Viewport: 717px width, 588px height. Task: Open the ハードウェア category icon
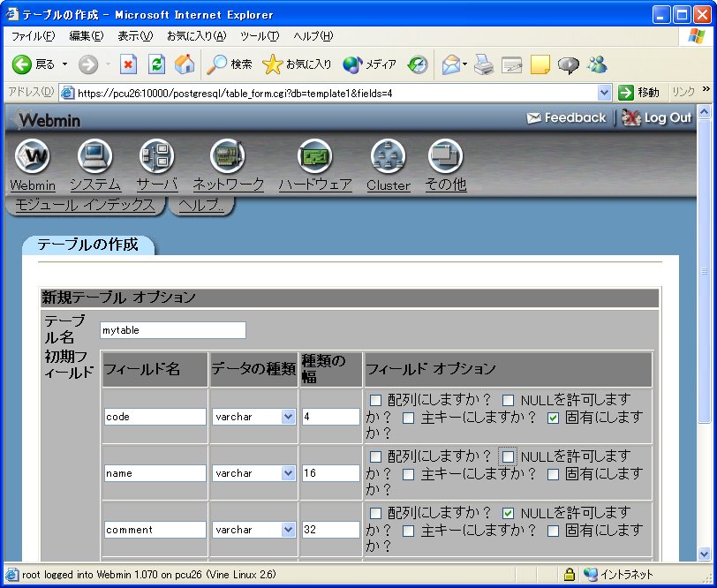[315, 156]
